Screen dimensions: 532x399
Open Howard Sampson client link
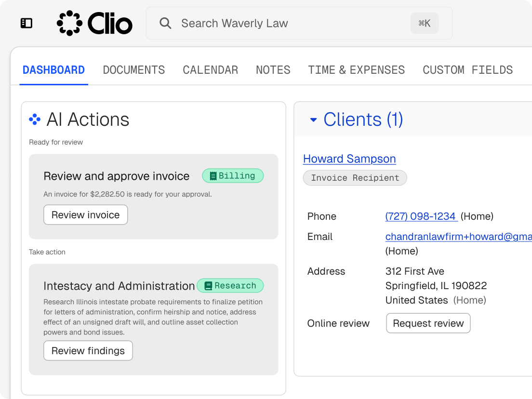[349, 159]
